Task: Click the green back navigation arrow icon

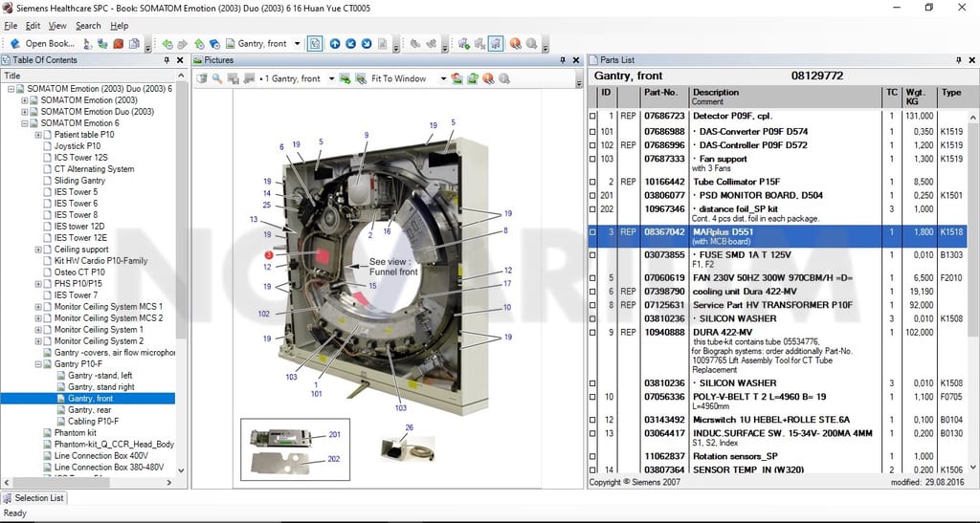Action: pos(167,44)
